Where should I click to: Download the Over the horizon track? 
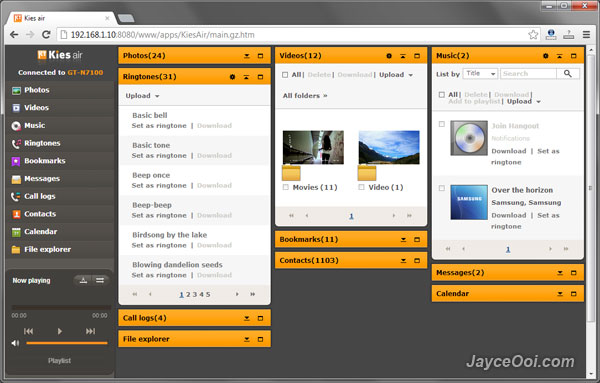509,215
